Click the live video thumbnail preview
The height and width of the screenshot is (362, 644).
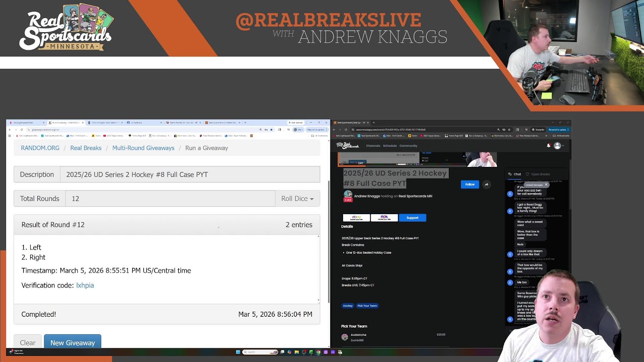[x=417, y=159]
